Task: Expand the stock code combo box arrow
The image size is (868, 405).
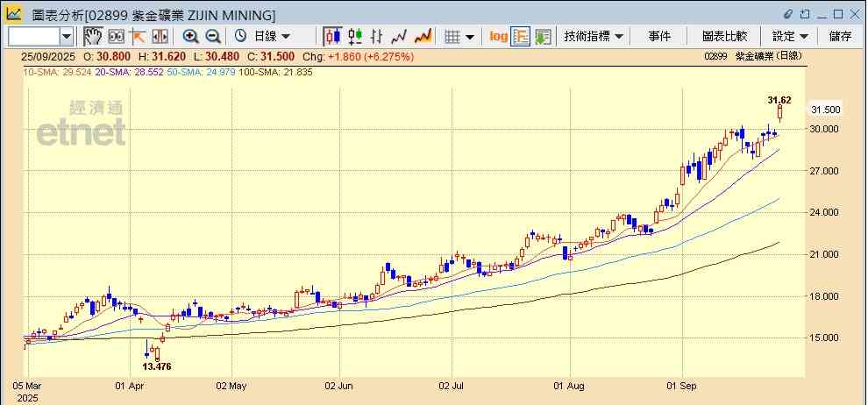Action: tap(67, 37)
